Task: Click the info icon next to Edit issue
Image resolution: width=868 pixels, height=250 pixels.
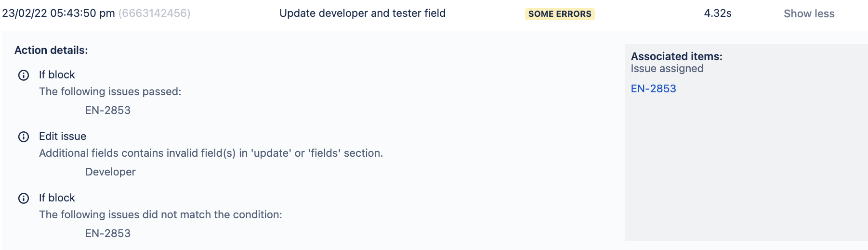Action: [x=24, y=137]
